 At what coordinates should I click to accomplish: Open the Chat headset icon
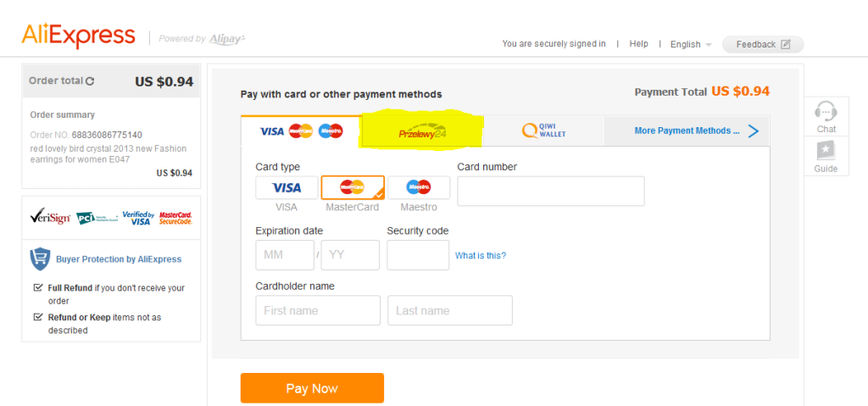click(826, 111)
